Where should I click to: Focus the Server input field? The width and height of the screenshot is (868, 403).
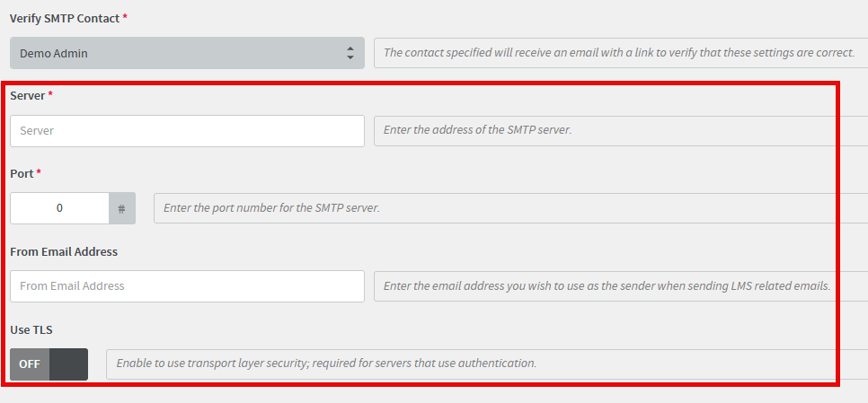coord(187,131)
